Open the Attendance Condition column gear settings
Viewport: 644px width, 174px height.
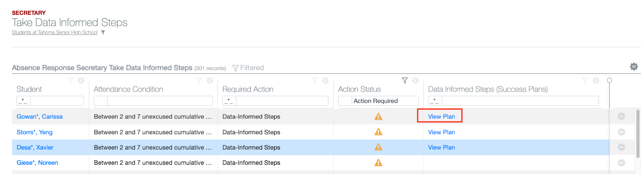click(209, 81)
